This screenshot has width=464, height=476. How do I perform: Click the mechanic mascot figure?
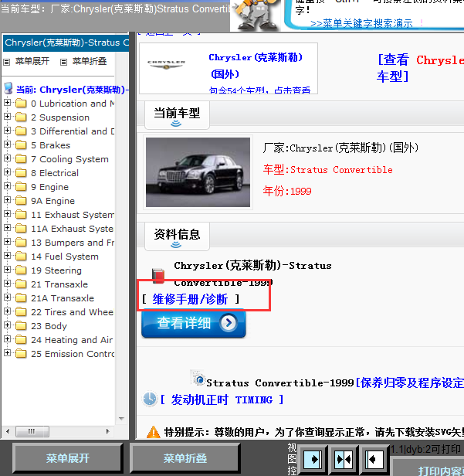coord(256,15)
